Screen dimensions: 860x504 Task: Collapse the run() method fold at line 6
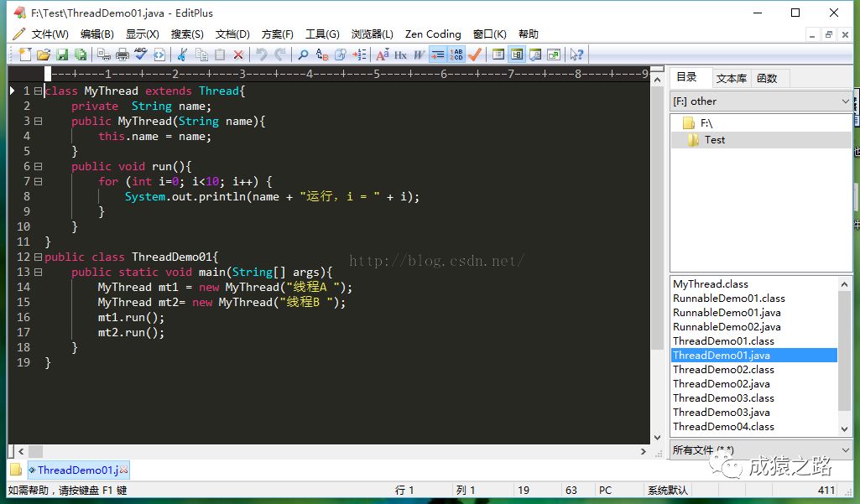[x=38, y=166]
